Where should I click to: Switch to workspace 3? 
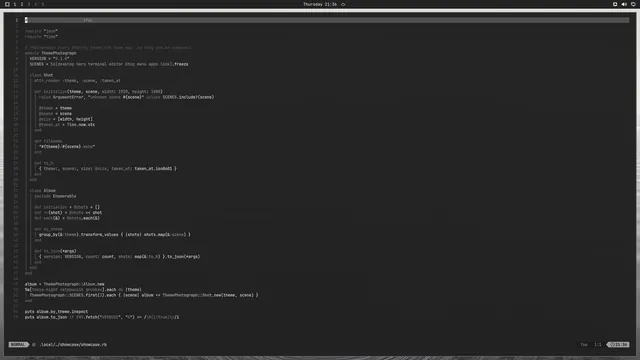point(29,4)
